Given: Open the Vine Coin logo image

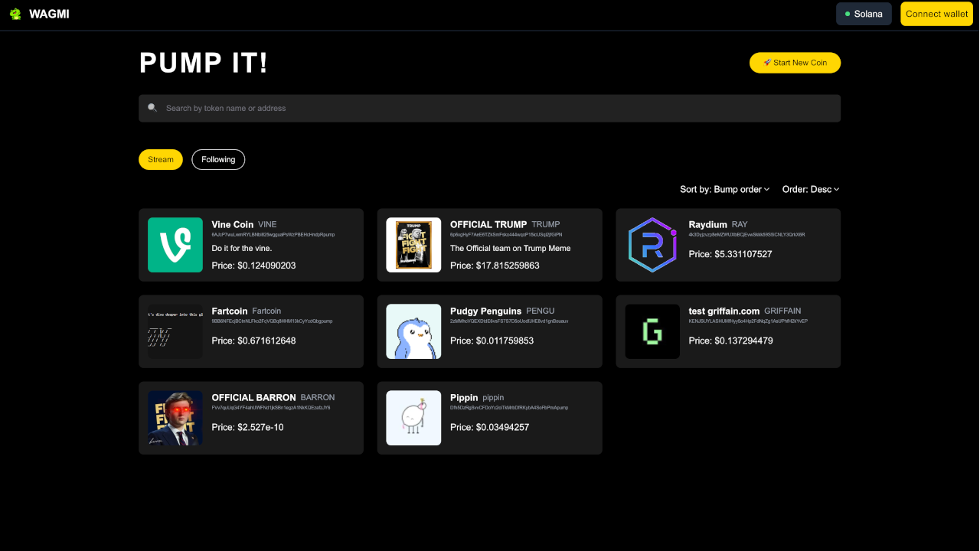Looking at the screenshot, I should click(175, 245).
